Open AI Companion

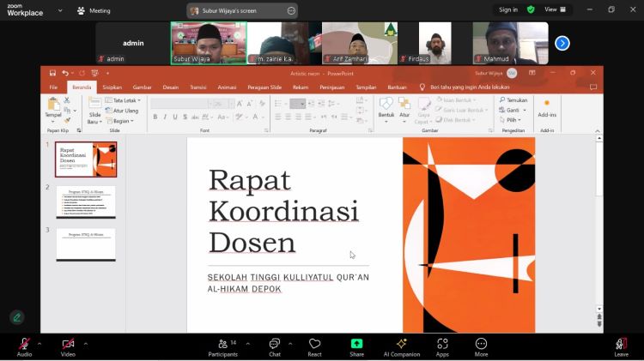point(402,344)
